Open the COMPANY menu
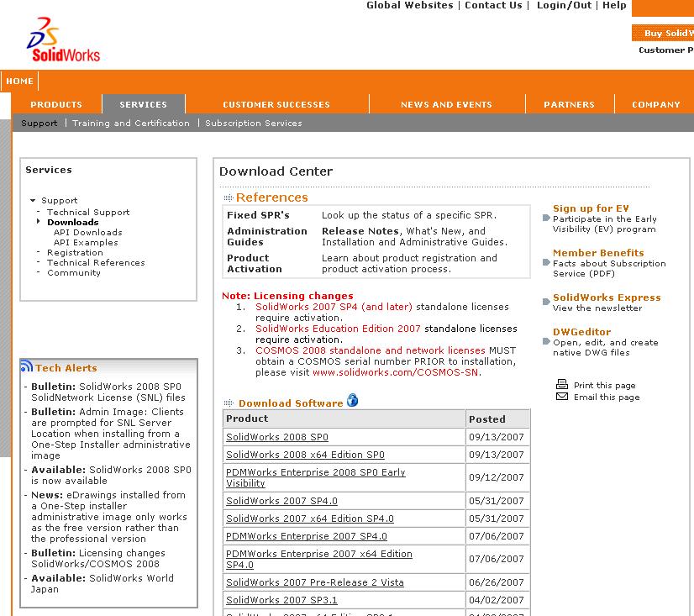694x616 pixels. 656,104
